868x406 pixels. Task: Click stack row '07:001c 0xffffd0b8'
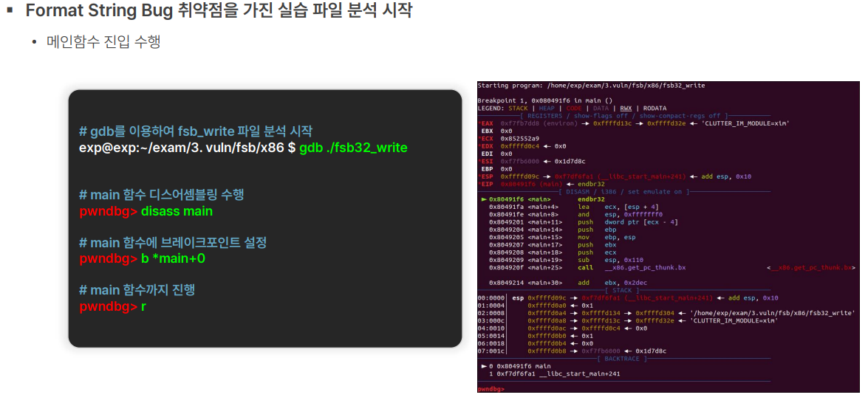pos(572,351)
